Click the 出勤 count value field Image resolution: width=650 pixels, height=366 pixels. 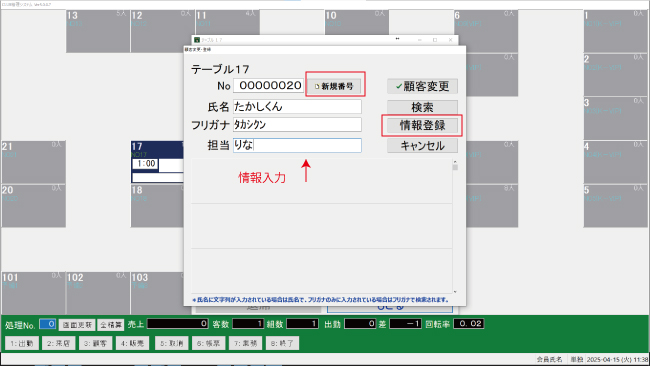point(360,324)
